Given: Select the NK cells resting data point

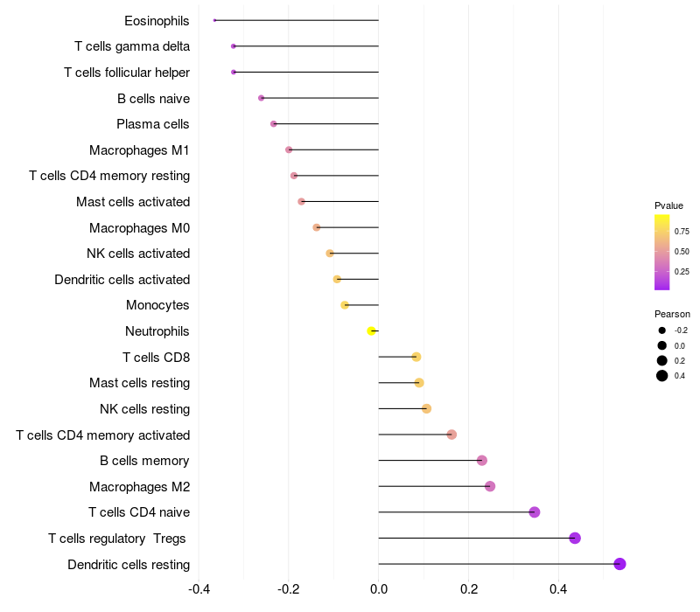Looking at the screenshot, I should [x=426, y=408].
